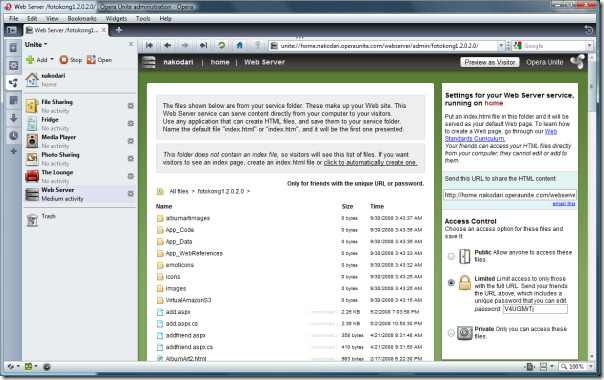Stop the selected Unite service

pos(71,60)
